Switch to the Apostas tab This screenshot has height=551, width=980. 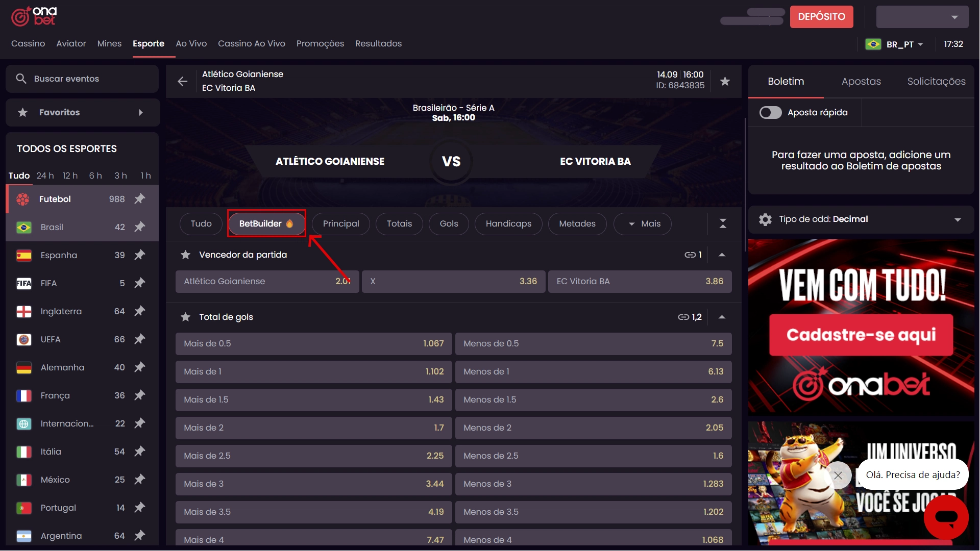click(x=861, y=82)
